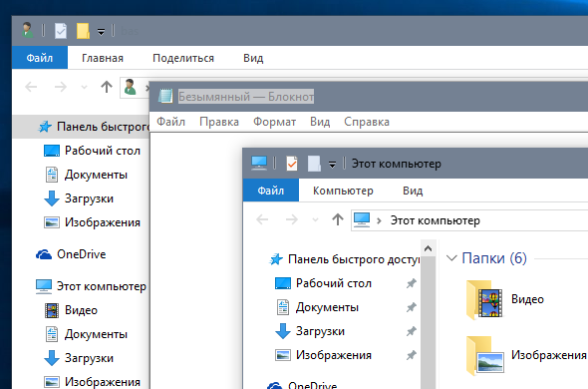Click Properties checkmark icon in back Explorer title bar

pos(61,31)
